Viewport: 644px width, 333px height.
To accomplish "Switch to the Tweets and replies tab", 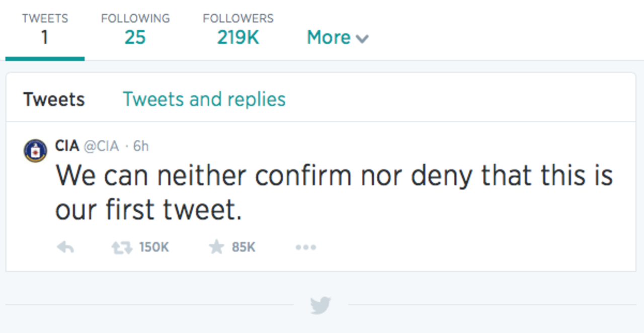I will pos(204,99).
